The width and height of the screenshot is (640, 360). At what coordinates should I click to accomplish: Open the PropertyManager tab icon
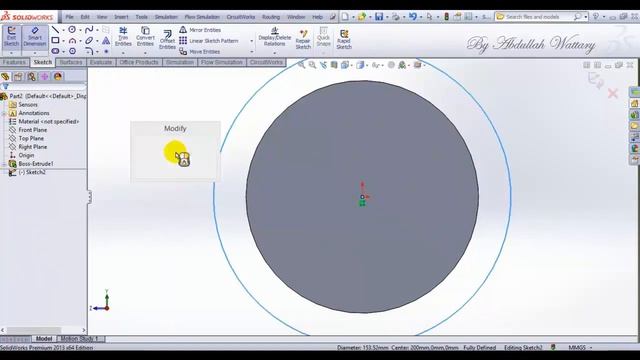[x=18, y=76]
